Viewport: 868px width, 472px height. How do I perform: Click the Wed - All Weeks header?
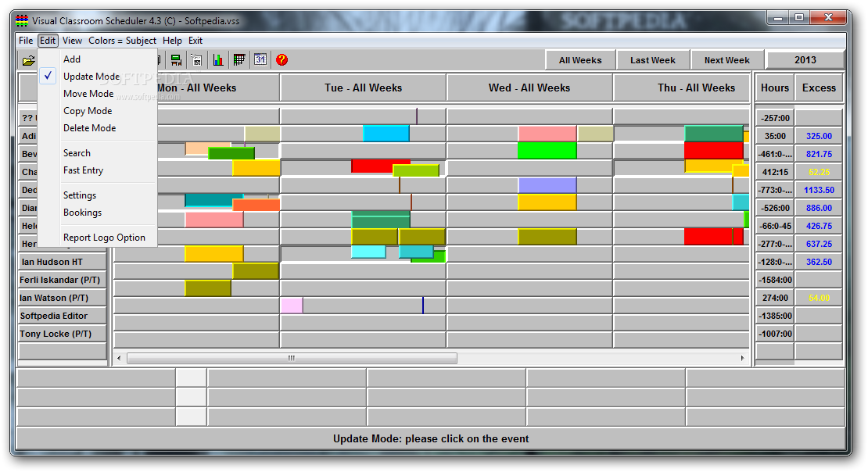click(x=529, y=88)
